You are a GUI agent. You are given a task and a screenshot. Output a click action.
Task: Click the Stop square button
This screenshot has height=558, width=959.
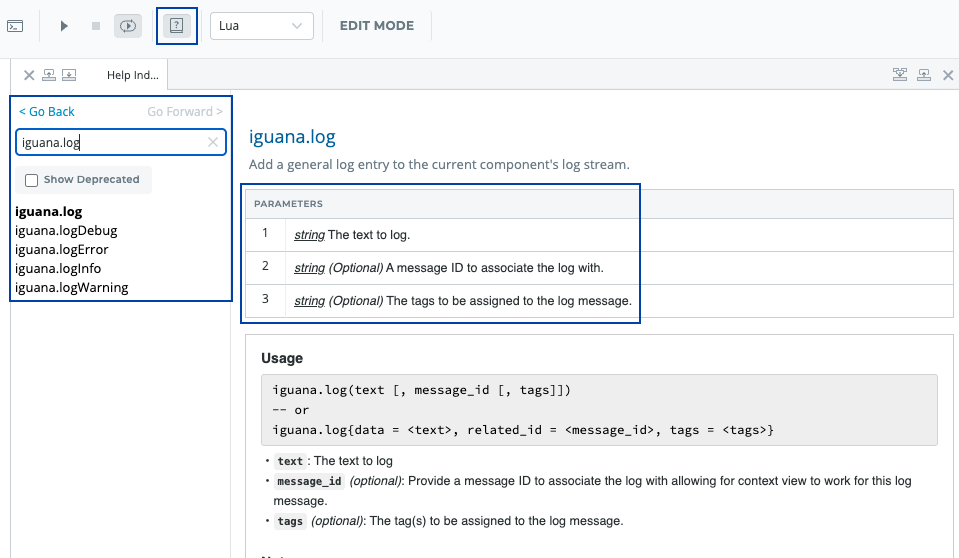coord(96,26)
